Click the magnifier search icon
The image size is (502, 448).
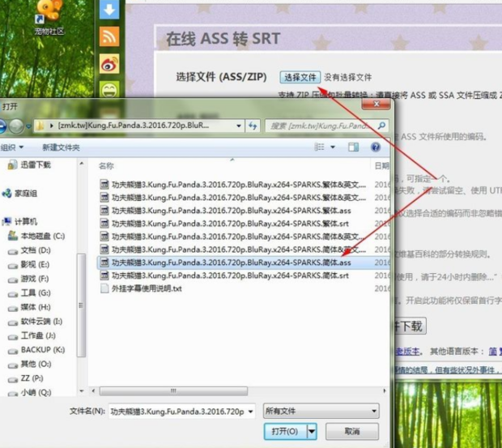click(381, 126)
